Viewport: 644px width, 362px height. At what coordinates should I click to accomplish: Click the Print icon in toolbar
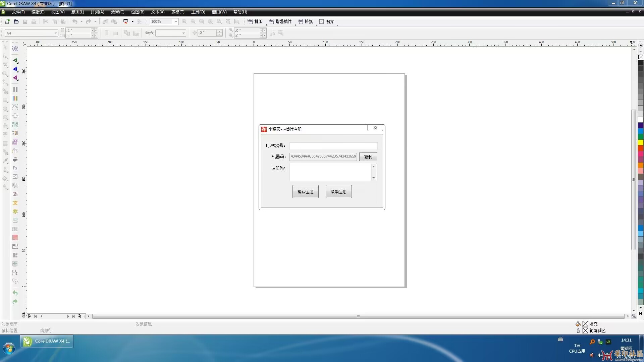[x=34, y=21]
